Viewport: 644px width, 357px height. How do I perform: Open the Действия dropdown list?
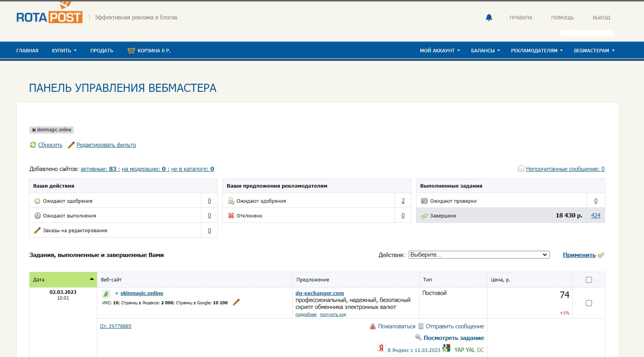pos(479,255)
